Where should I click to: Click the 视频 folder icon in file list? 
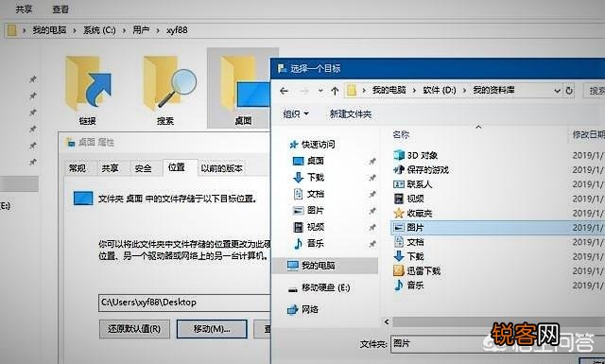coord(399,199)
